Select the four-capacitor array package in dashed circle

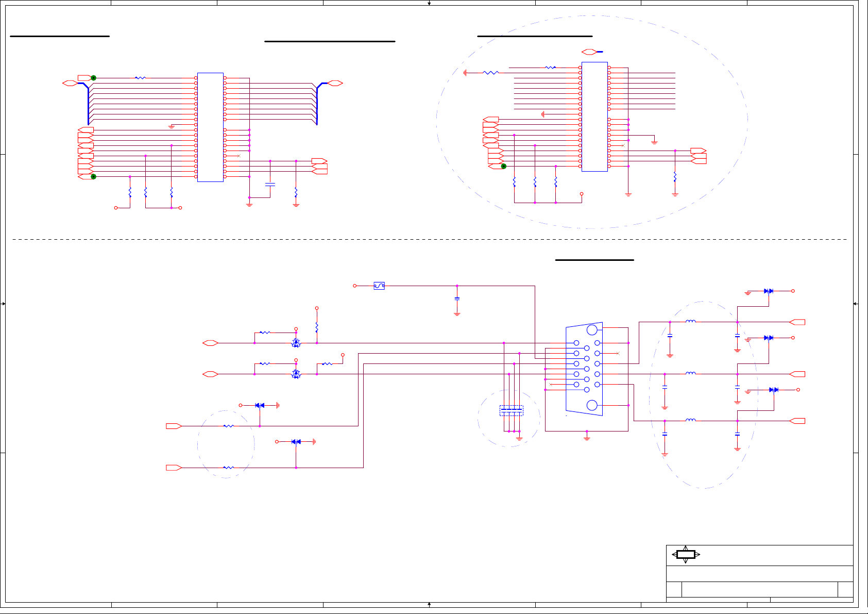[512, 410]
